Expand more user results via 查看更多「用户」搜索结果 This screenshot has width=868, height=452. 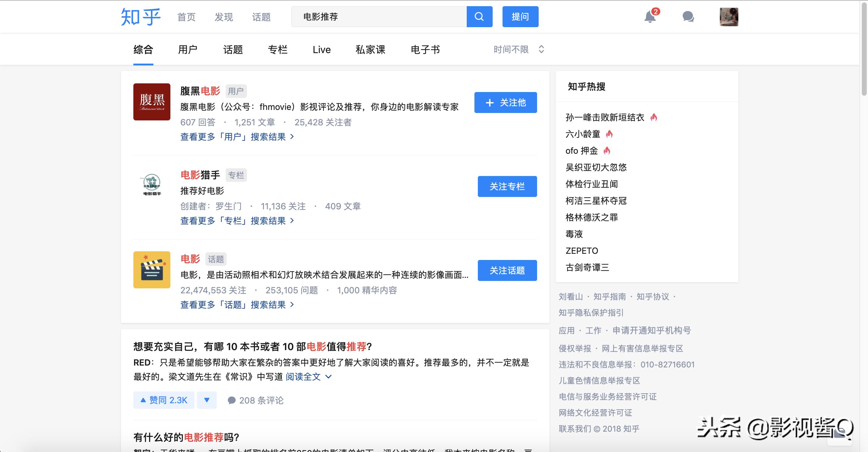point(237,137)
